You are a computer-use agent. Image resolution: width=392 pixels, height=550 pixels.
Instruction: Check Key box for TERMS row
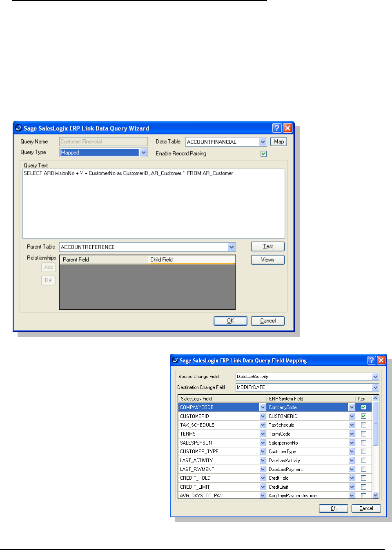(x=363, y=434)
